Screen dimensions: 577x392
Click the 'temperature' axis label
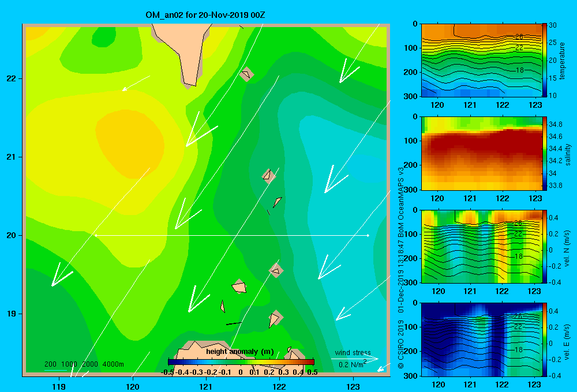click(x=562, y=61)
